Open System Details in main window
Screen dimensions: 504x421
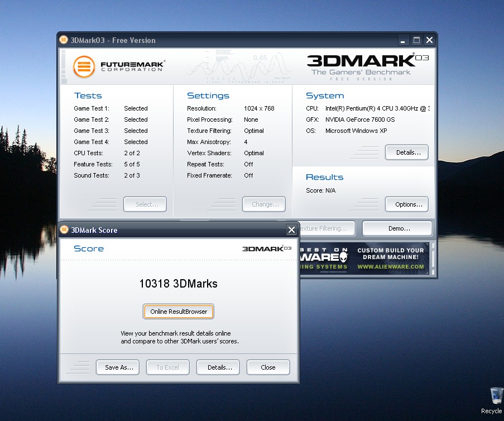pyautogui.click(x=407, y=152)
